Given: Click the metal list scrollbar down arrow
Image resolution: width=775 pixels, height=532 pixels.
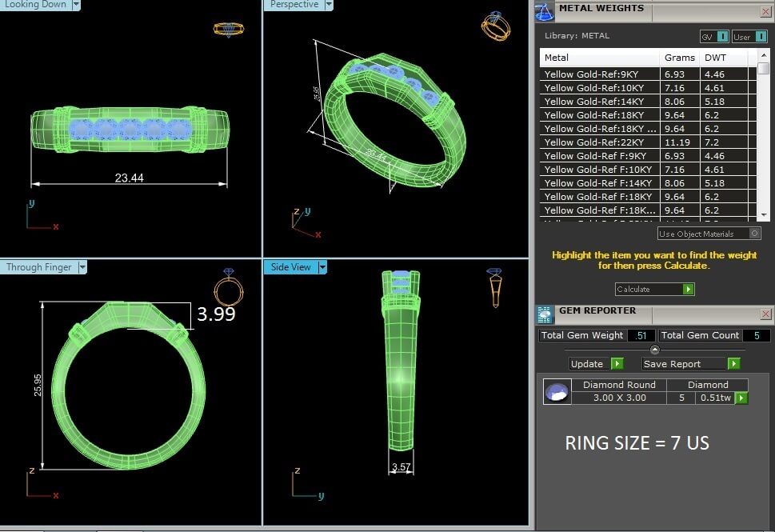Looking at the screenshot, I should (764, 215).
